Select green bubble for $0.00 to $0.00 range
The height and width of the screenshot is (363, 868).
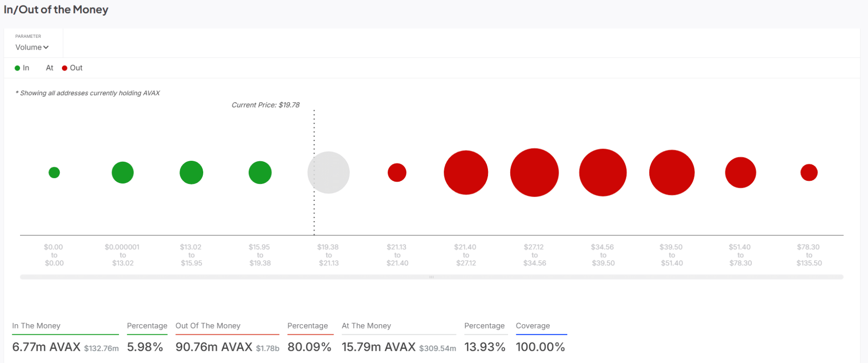click(54, 173)
